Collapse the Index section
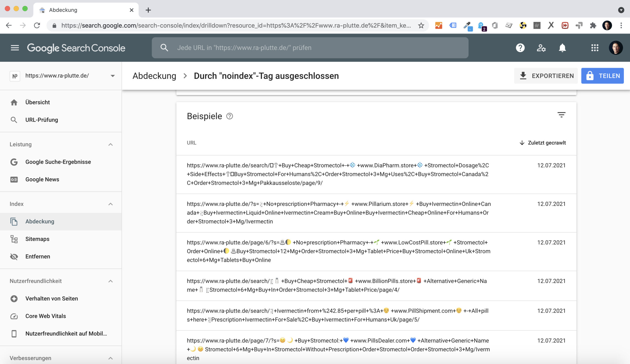The width and height of the screenshot is (630, 364). tap(110, 204)
